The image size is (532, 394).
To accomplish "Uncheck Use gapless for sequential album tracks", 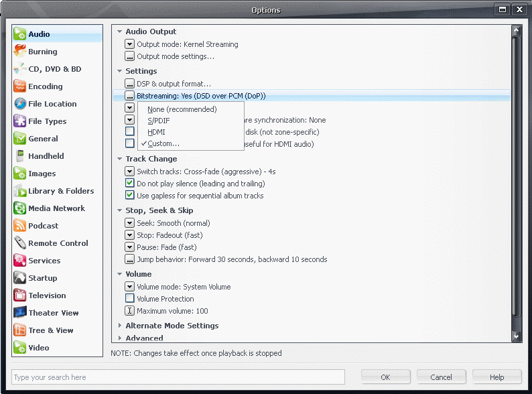I will 130,196.
